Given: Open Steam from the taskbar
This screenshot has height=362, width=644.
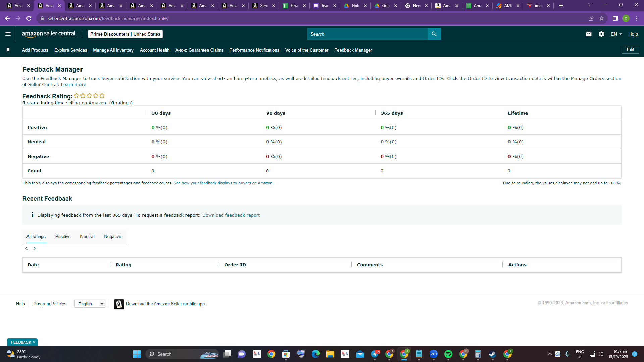Looking at the screenshot, I should pos(493,354).
